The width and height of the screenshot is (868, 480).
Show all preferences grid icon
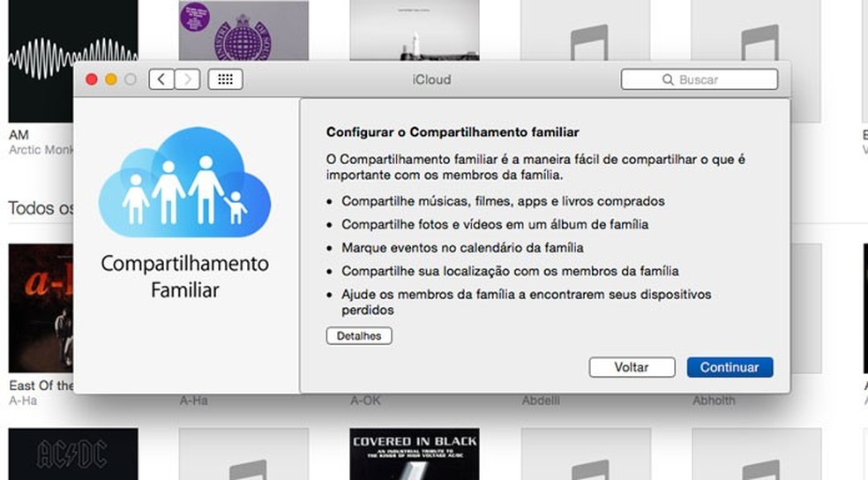point(225,79)
